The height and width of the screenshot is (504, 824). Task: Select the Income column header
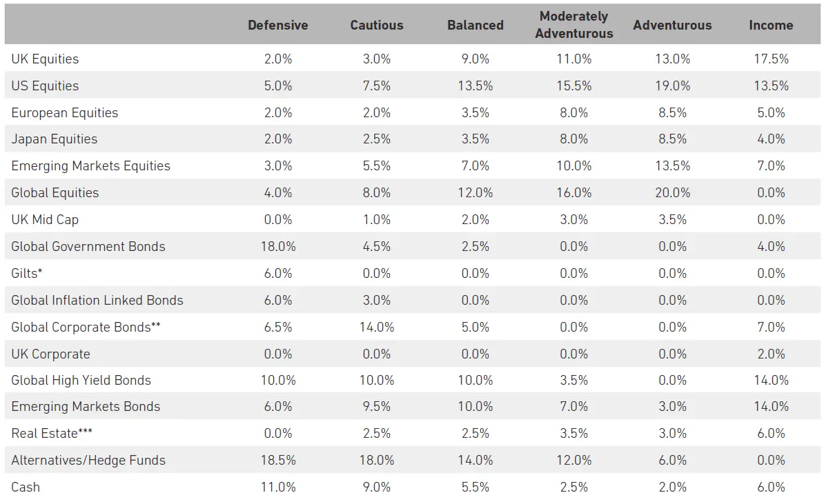click(771, 25)
